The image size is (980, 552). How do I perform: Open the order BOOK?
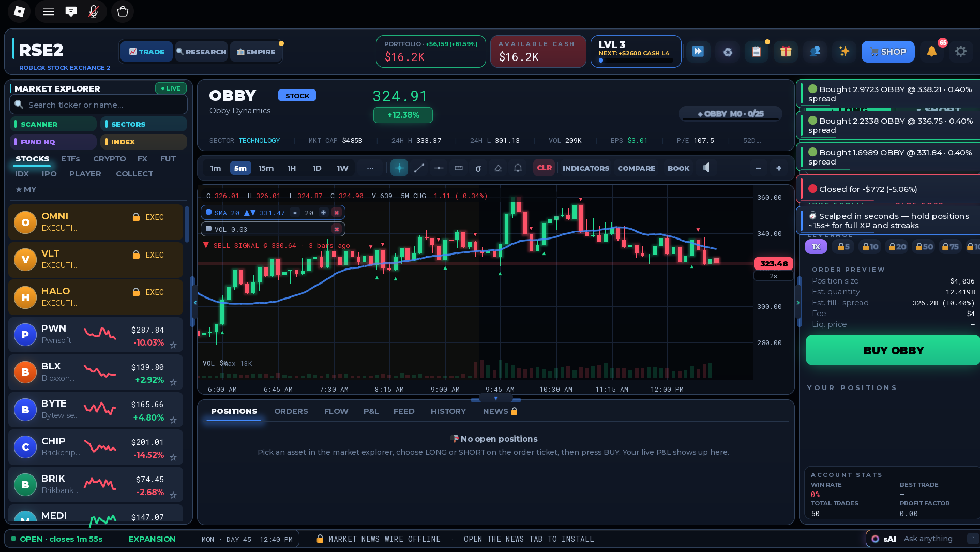(679, 168)
